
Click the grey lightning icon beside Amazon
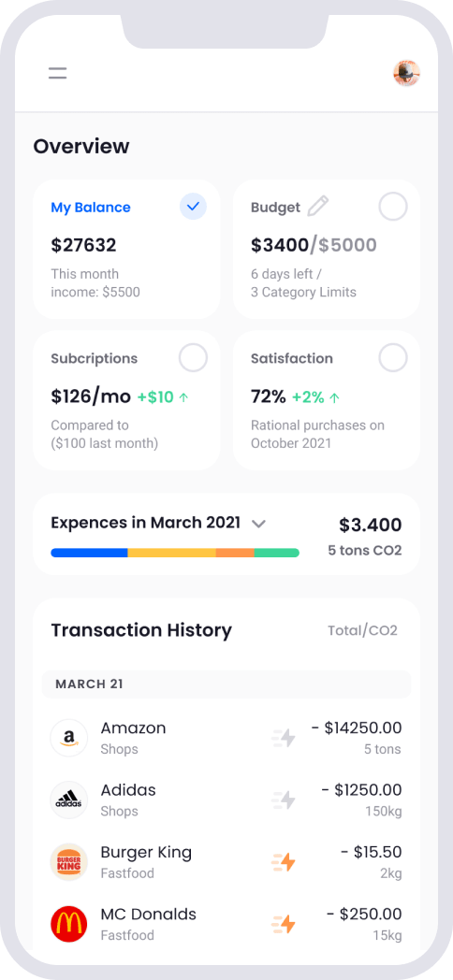tap(284, 738)
